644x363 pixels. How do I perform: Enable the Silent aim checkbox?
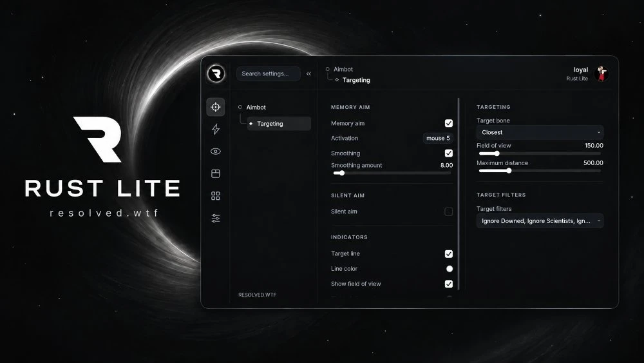click(449, 211)
